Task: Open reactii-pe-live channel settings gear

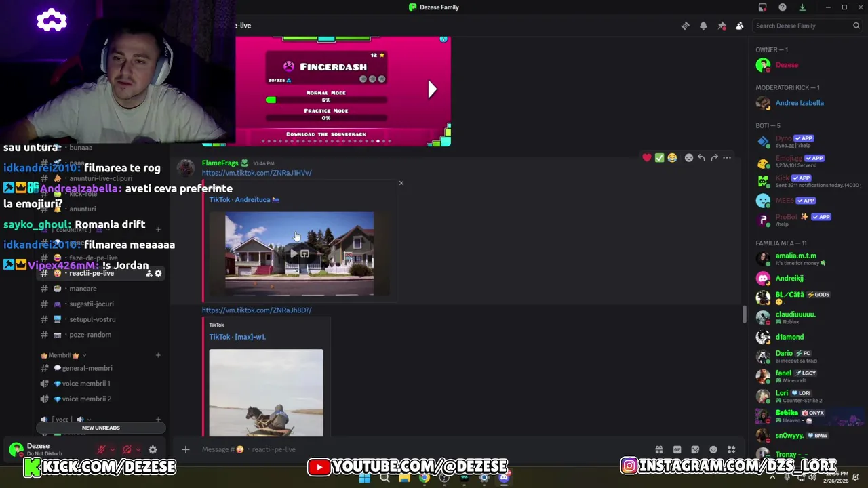Action: 158,273
